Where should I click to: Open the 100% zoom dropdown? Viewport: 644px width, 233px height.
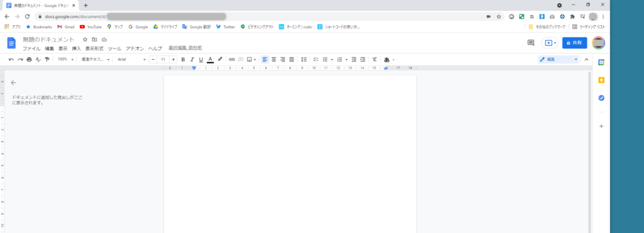point(65,60)
